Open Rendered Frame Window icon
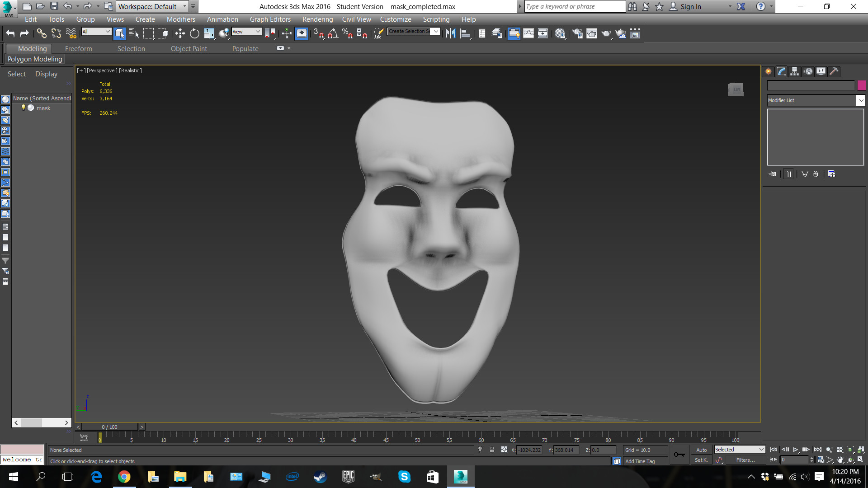868x488 pixels. pyautogui.click(x=592, y=33)
